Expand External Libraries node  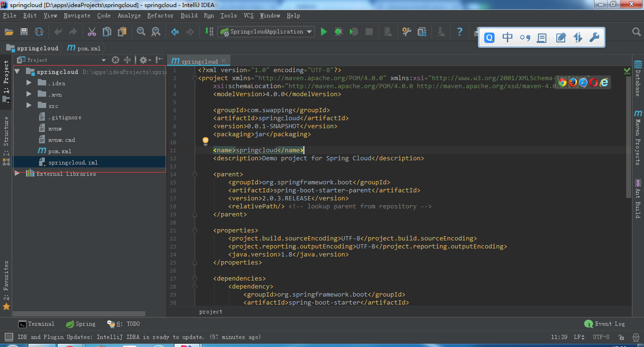coord(17,173)
